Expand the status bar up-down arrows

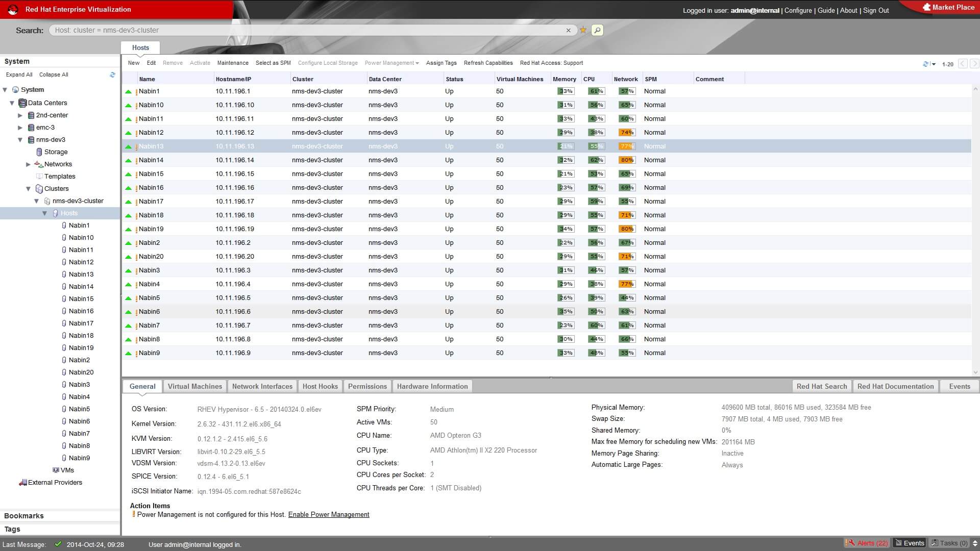(974, 543)
